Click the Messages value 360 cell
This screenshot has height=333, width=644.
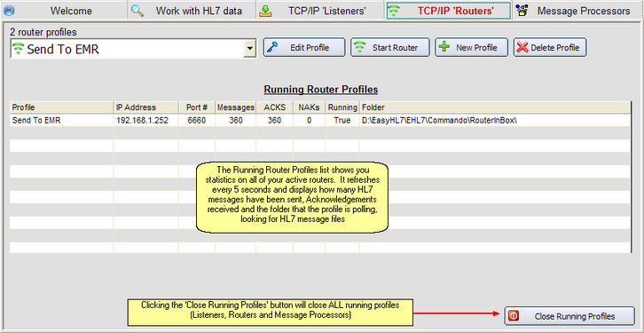(x=236, y=121)
